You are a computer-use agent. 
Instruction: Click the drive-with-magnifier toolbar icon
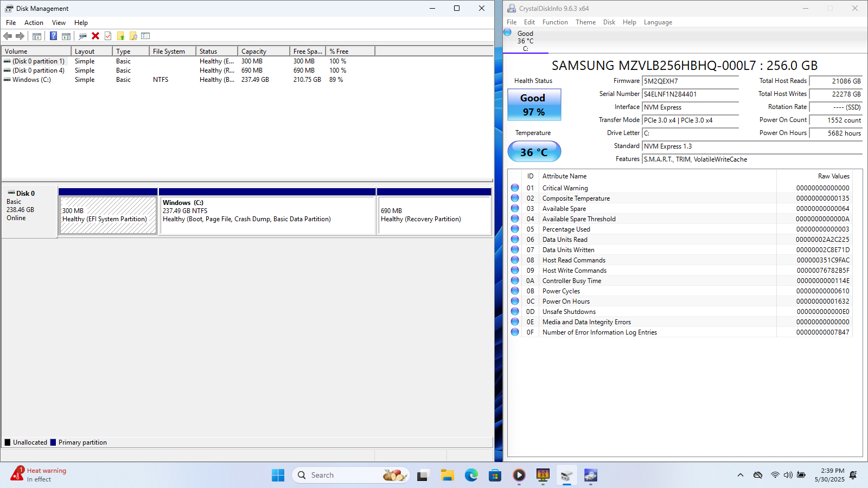coord(82,36)
